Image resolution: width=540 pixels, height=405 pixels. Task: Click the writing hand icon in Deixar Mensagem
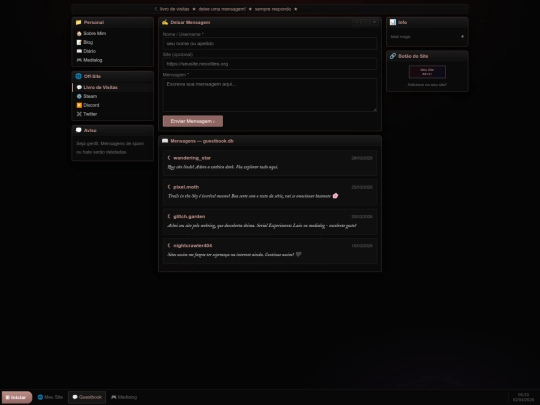pos(165,22)
